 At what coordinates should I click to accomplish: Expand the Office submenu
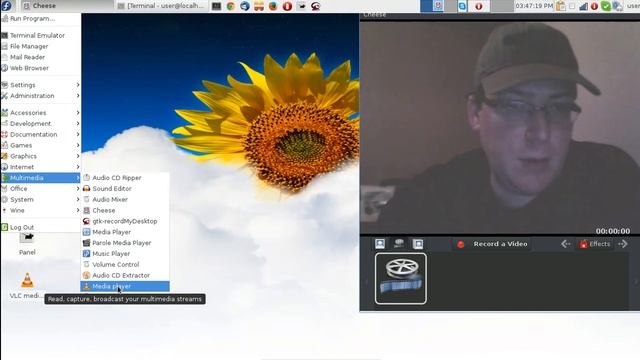click(41, 189)
